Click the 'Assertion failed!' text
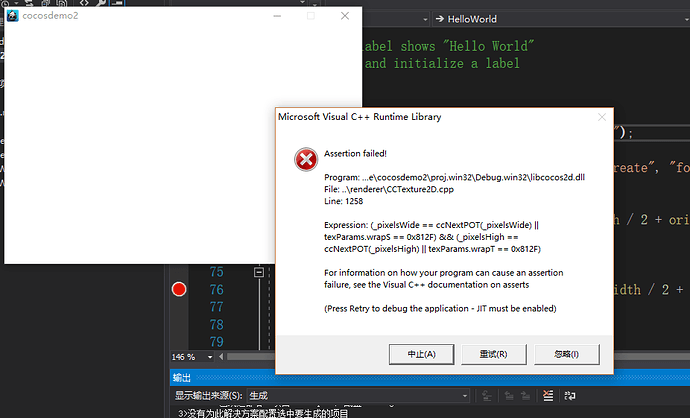The image size is (690, 418). (355, 154)
